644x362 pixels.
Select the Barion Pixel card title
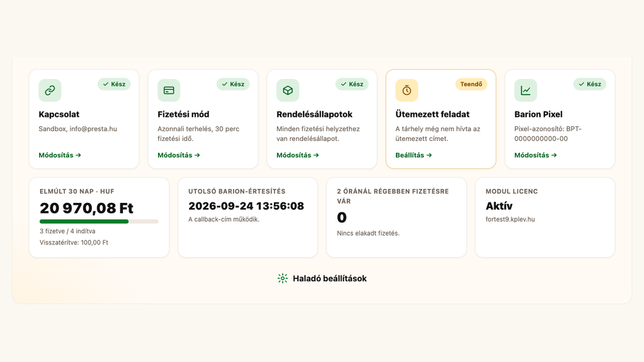[x=539, y=114]
